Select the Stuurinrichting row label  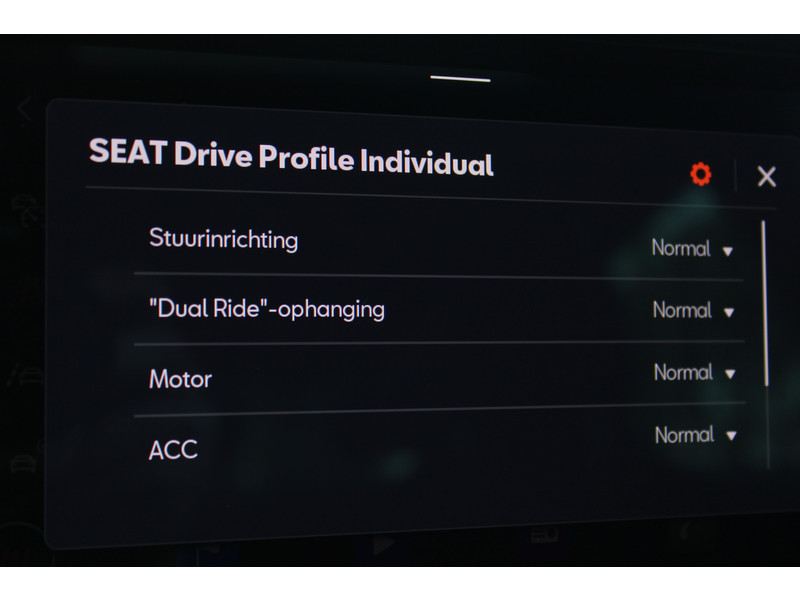[x=223, y=238]
